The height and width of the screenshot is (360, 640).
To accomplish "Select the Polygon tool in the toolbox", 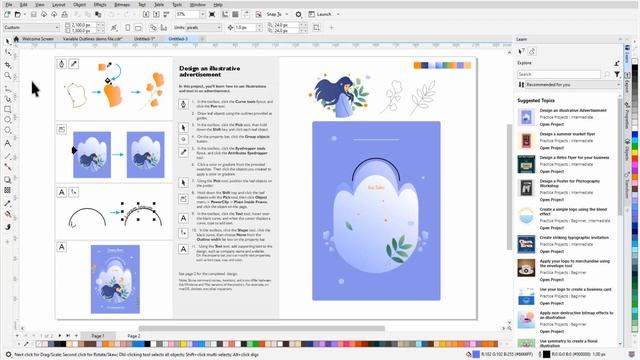I will [8, 130].
